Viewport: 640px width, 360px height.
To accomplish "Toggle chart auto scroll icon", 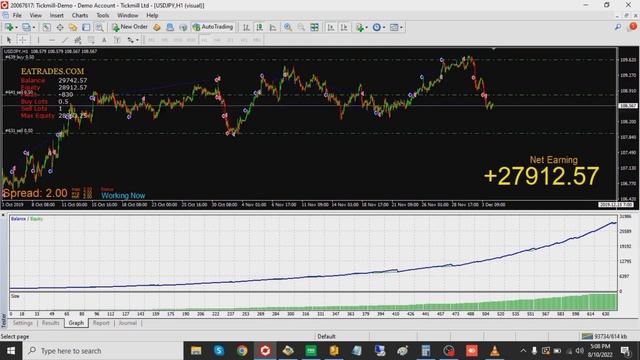I will click(x=331, y=27).
